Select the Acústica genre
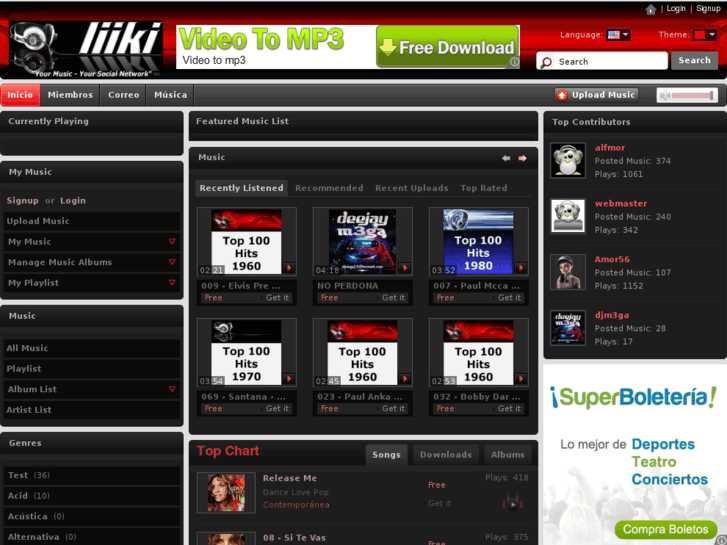 point(92,517)
